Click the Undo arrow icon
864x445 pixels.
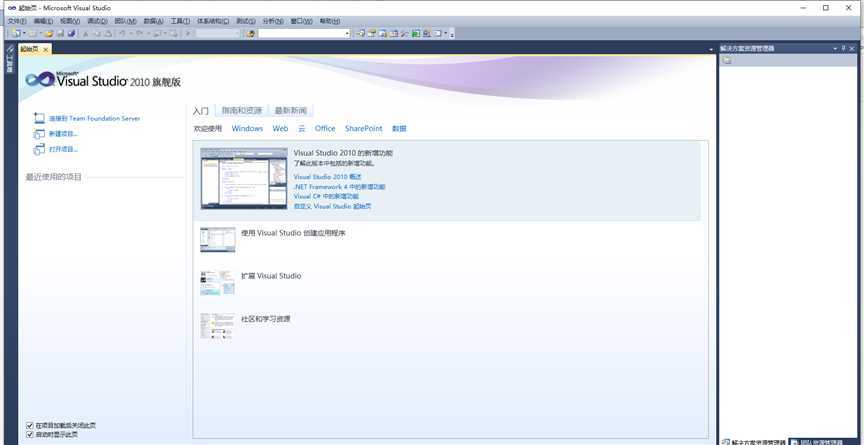[122, 34]
